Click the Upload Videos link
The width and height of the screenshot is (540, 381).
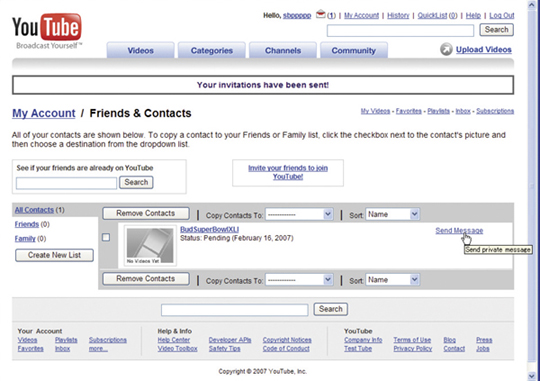coord(484,50)
